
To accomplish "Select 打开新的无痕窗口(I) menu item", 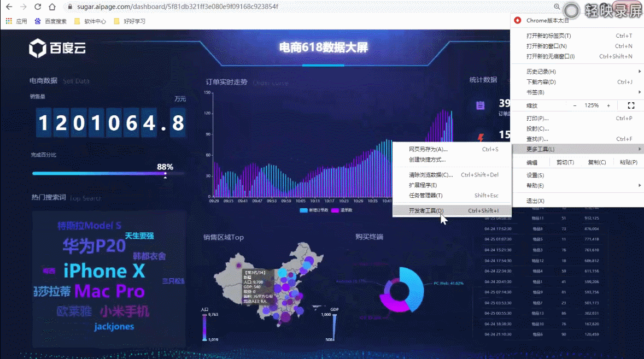I will tap(577, 56).
